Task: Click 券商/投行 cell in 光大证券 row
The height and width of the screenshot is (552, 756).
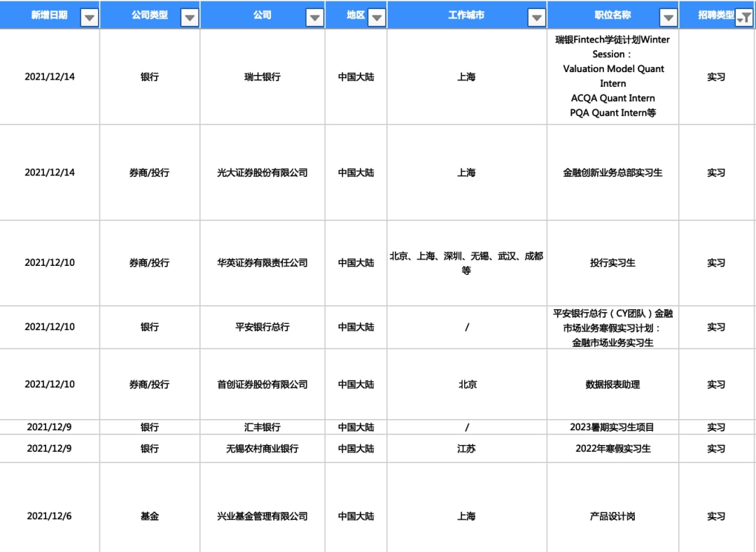Action: pos(150,172)
